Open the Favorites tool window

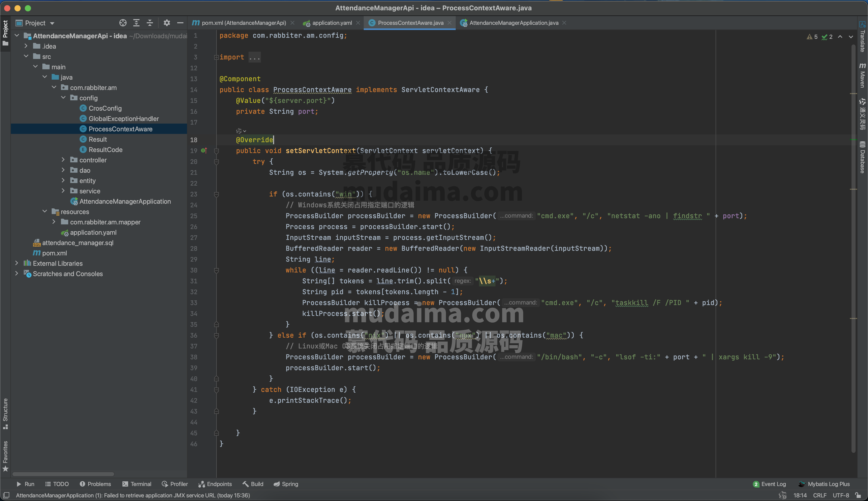[x=5, y=456]
